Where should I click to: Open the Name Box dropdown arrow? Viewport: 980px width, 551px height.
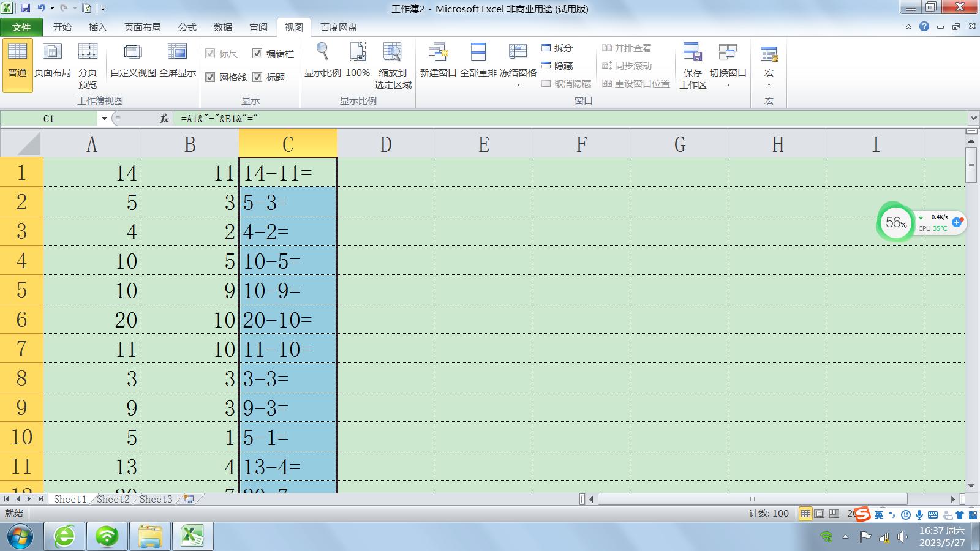[x=104, y=119]
